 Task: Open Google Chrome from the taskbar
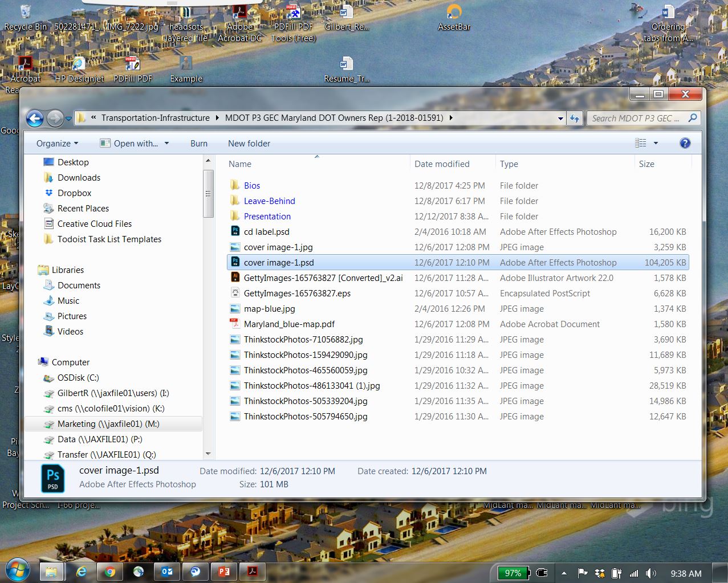pos(110,572)
